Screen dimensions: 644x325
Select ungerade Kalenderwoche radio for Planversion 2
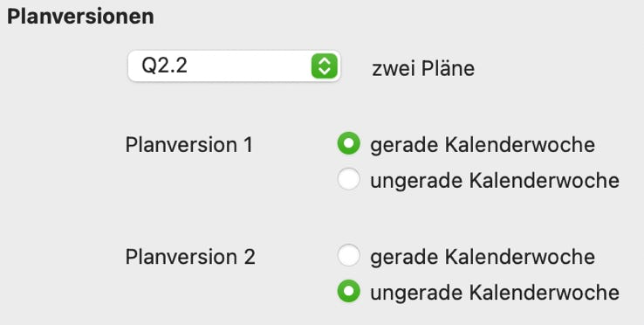pos(349,291)
